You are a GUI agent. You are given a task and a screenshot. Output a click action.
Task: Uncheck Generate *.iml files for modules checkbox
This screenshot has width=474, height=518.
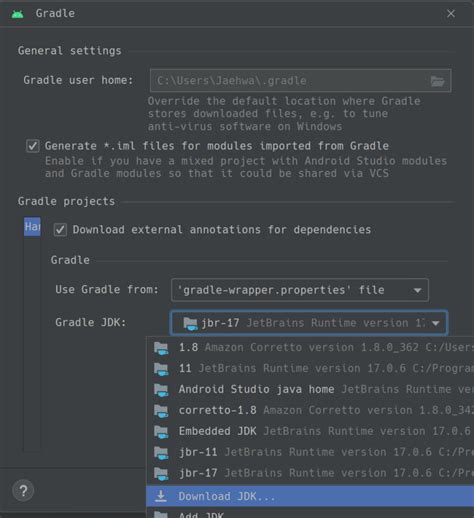coord(33,146)
